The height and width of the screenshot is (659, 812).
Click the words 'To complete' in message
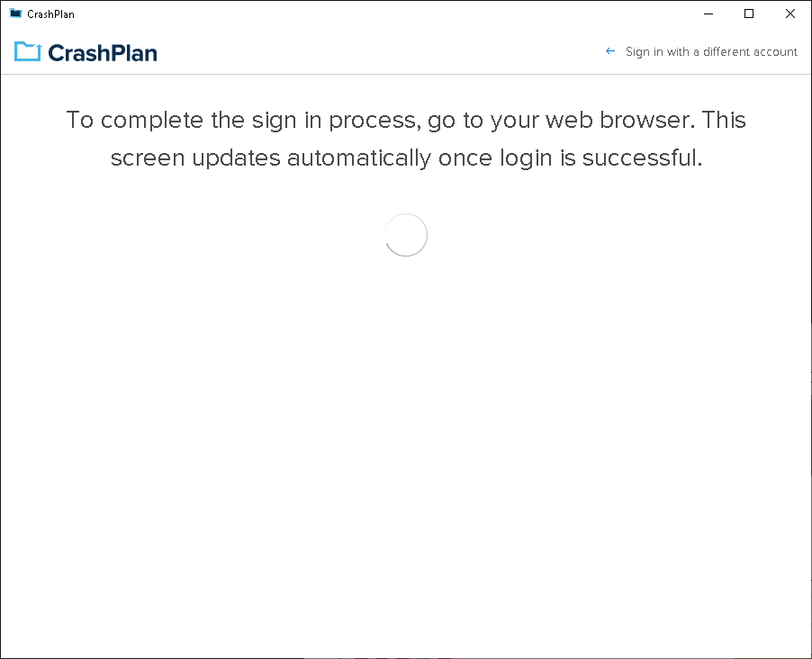[135, 121]
